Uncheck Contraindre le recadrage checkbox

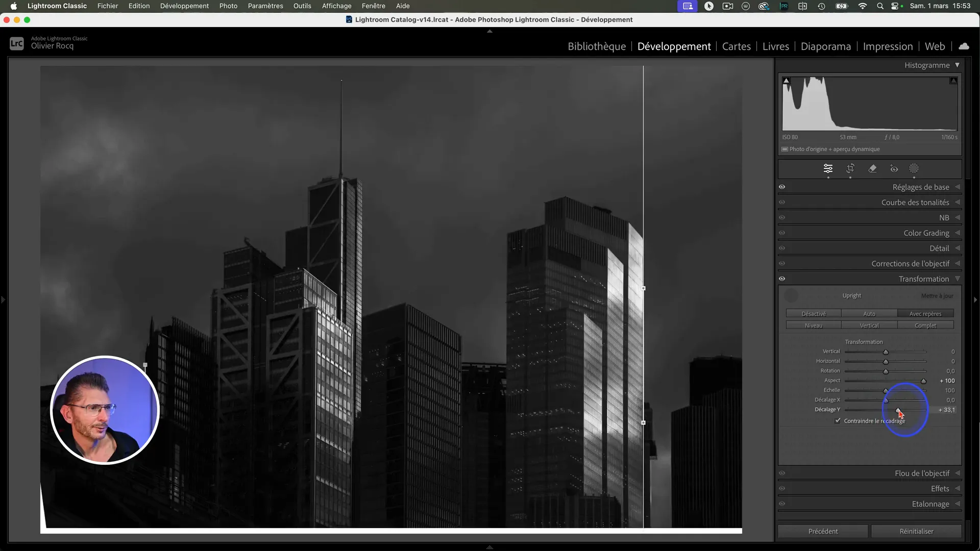click(x=838, y=421)
